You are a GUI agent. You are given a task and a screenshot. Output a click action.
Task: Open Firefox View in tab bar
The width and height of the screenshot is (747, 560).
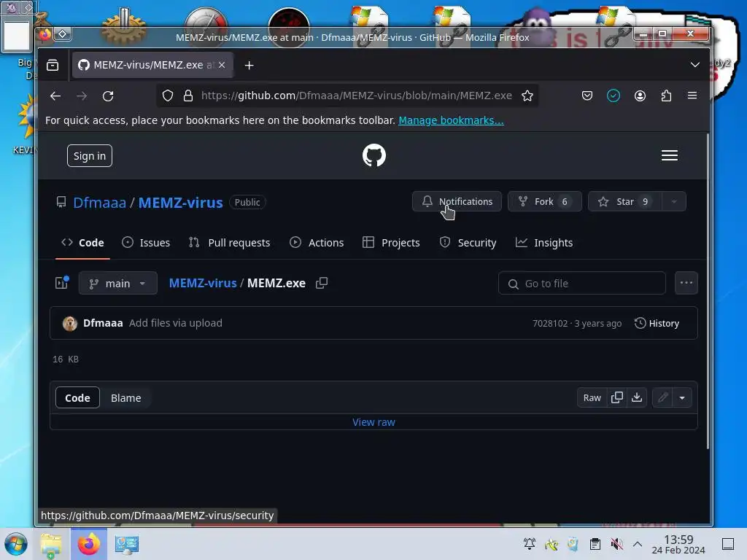53,65
